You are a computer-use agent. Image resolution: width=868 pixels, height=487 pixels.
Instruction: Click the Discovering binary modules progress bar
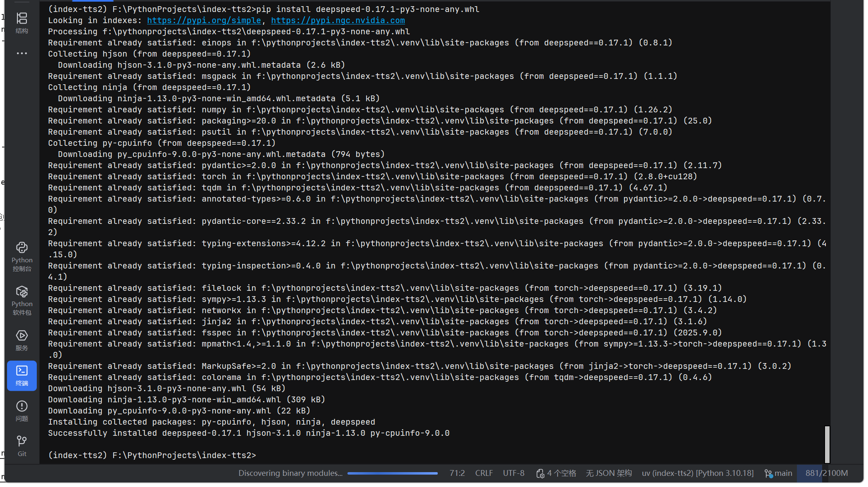point(392,473)
